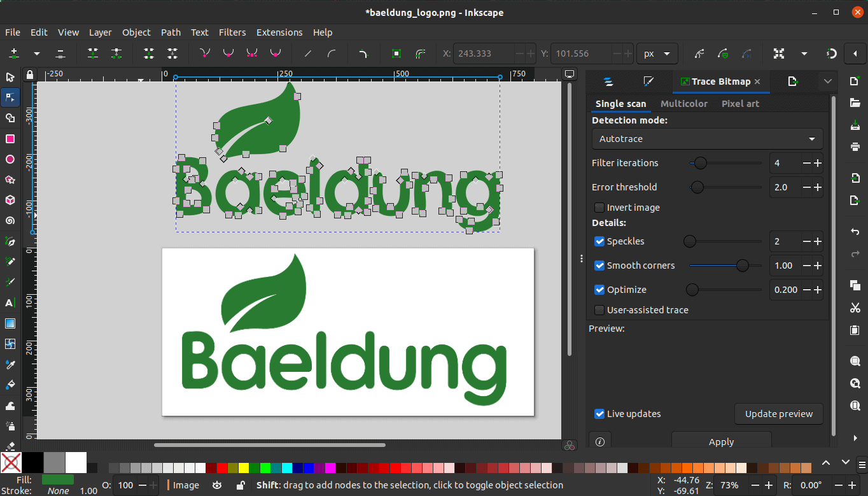Image resolution: width=868 pixels, height=496 pixels.
Task: Click the opacity value field in the status bar
Action: pos(125,485)
